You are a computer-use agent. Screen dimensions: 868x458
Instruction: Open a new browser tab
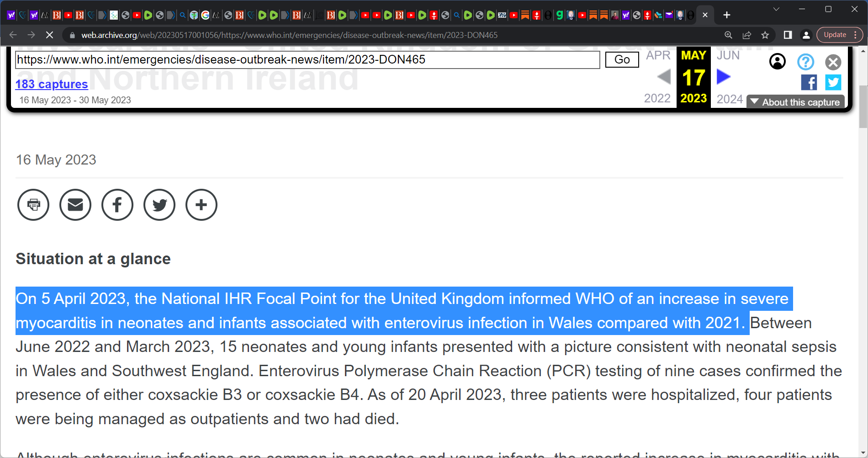point(727,15)
